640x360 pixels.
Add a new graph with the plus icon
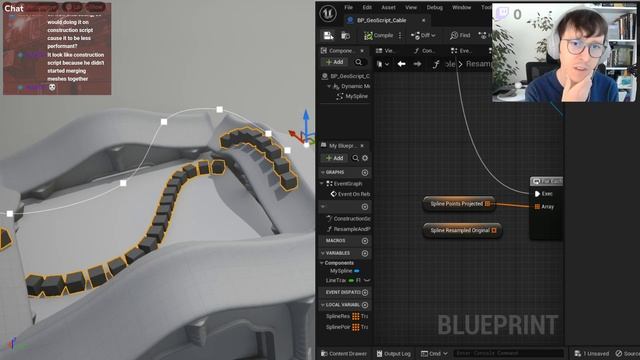point(365,173)
